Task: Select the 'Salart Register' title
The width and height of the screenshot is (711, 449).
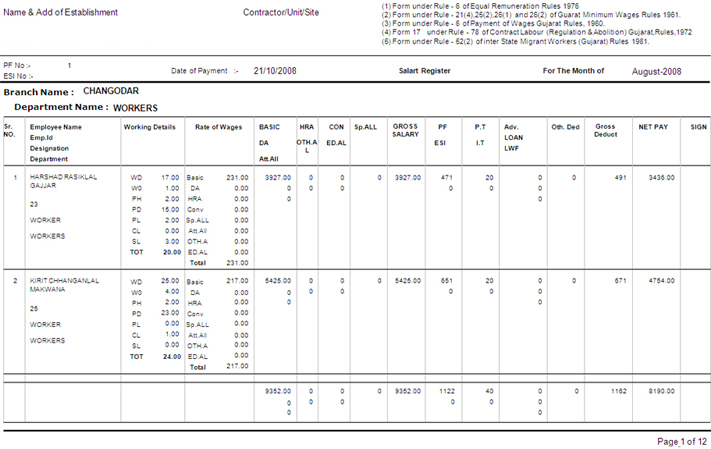Action: 424,72
